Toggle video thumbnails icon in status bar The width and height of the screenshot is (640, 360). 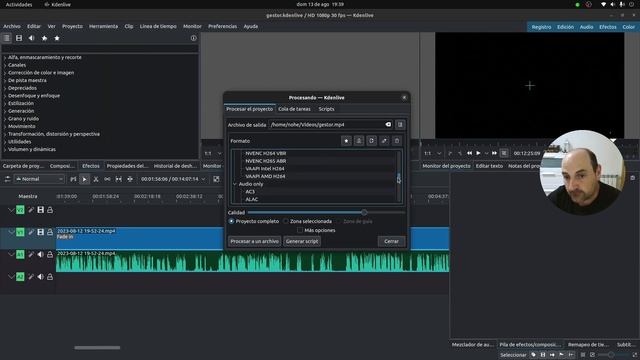(x=543, y=355)
